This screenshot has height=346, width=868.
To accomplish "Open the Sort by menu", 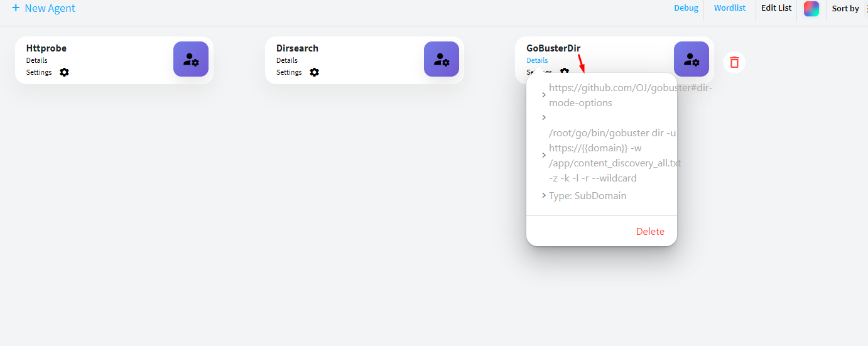I will click(x=845, y=9).
